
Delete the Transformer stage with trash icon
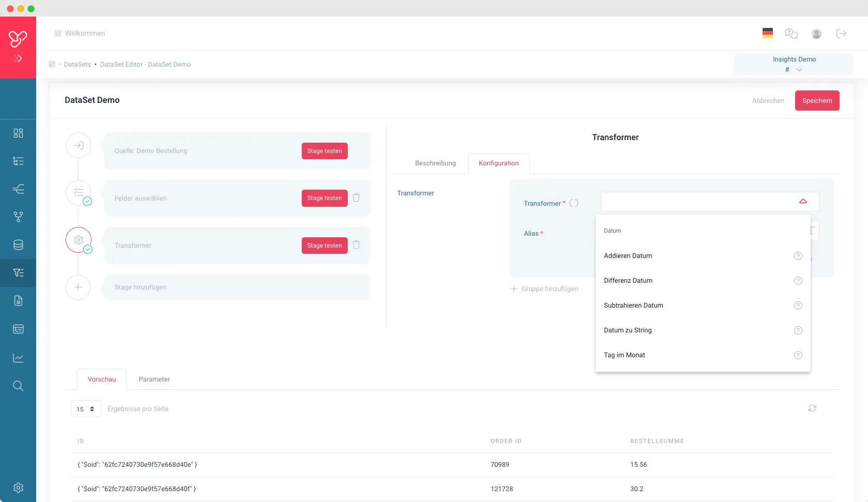pyautogui.click(x=356, y=245)
